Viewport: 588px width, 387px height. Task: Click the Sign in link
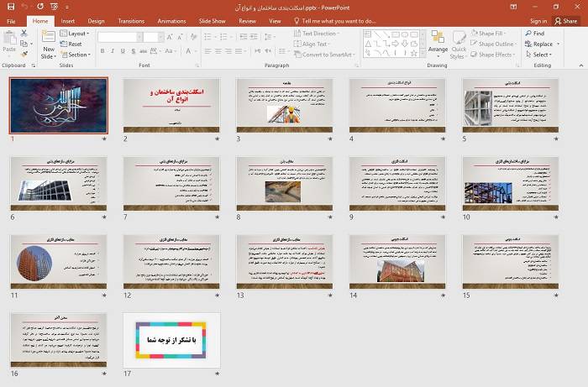(x=538, y=21)
